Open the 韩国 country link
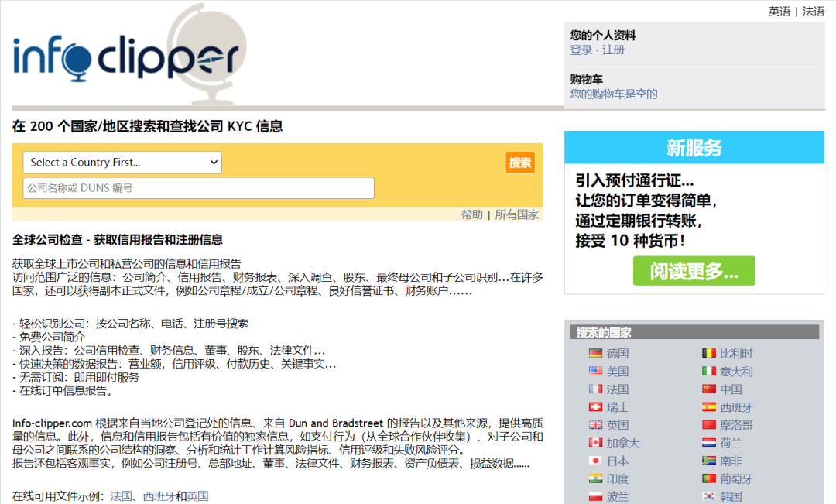This screenshot has width=836, height=504. coord(731,496)
